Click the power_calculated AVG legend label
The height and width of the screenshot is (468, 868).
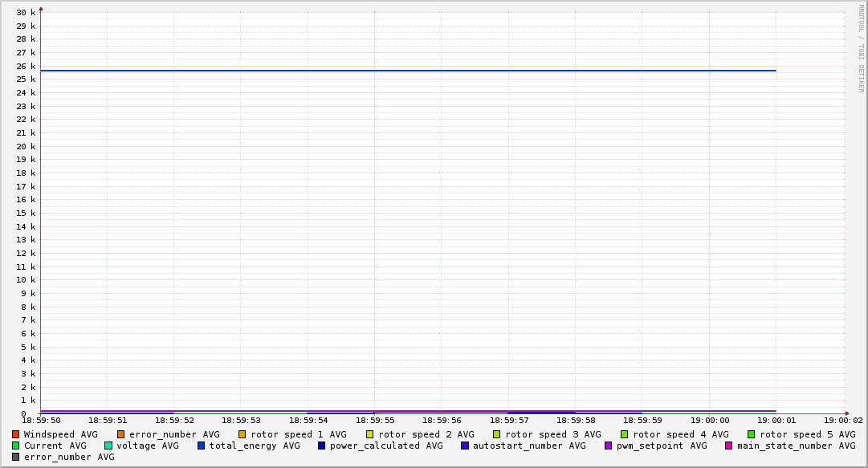click(x=385, y=446)
